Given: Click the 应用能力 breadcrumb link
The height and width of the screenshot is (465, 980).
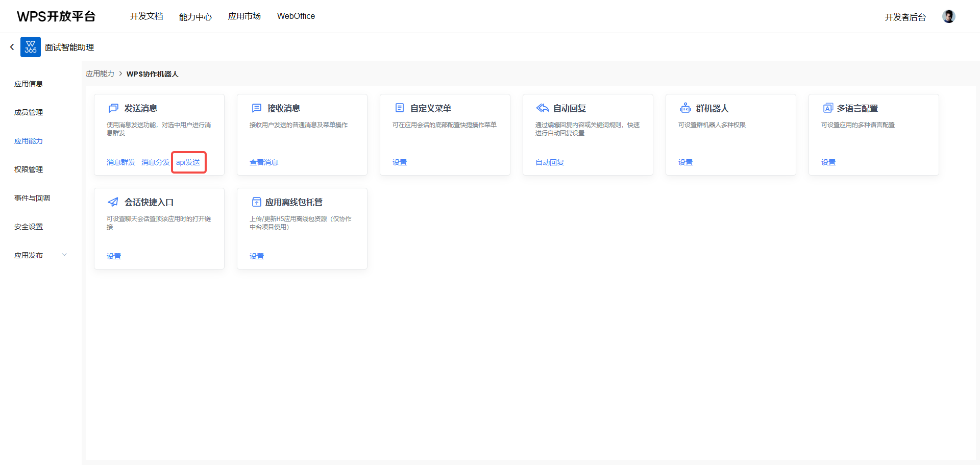Looking at the screenshot, I should point(100,74).
